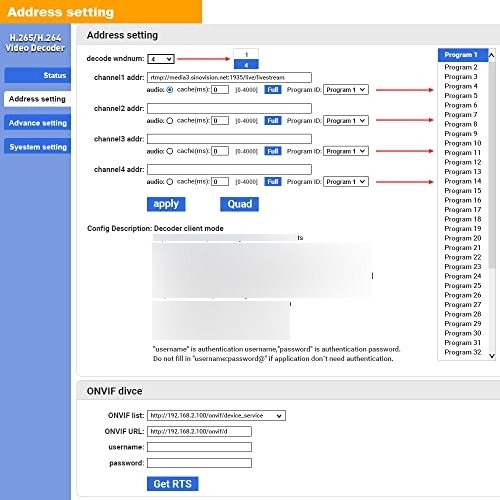Screen dimensions: 500x500
Task: Open the decode wndnum dropdown
Action: (161, 59)
